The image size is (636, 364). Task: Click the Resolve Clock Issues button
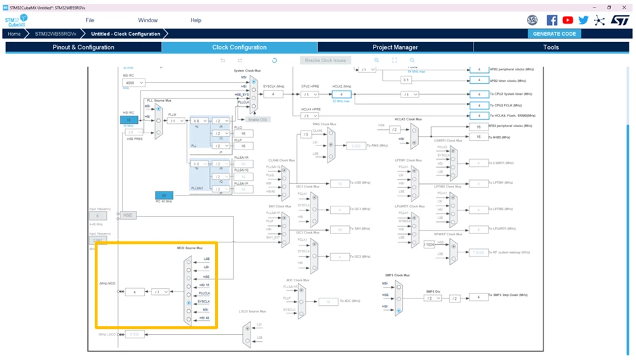(325, 60)
